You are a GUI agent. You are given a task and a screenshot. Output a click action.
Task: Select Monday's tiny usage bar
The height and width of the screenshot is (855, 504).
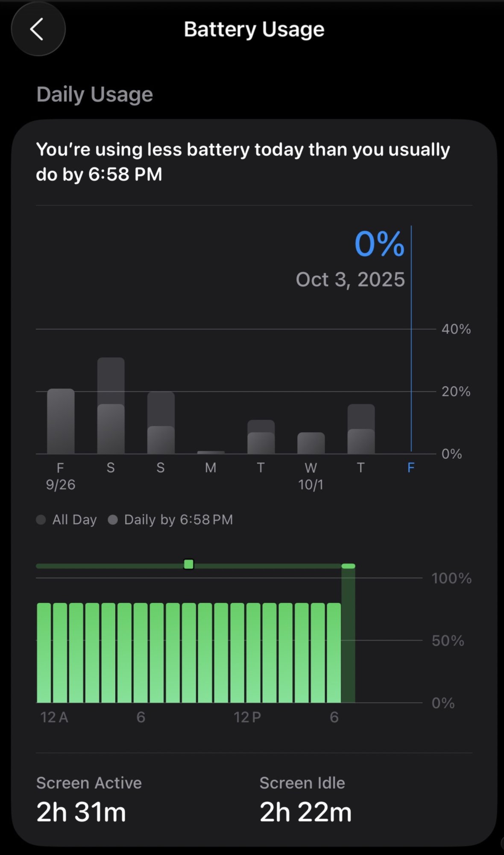coord(211,451)
